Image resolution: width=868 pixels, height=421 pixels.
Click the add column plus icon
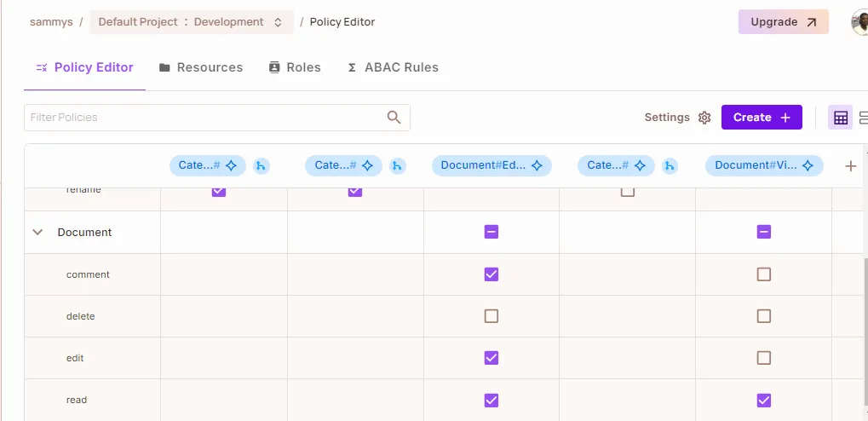click(x=850, y=166)
